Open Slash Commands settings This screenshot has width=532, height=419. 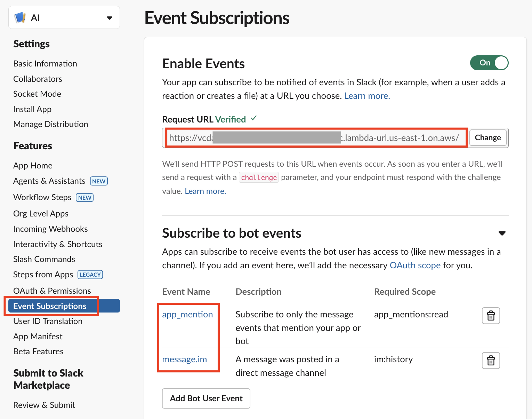(x=44, y=259)
